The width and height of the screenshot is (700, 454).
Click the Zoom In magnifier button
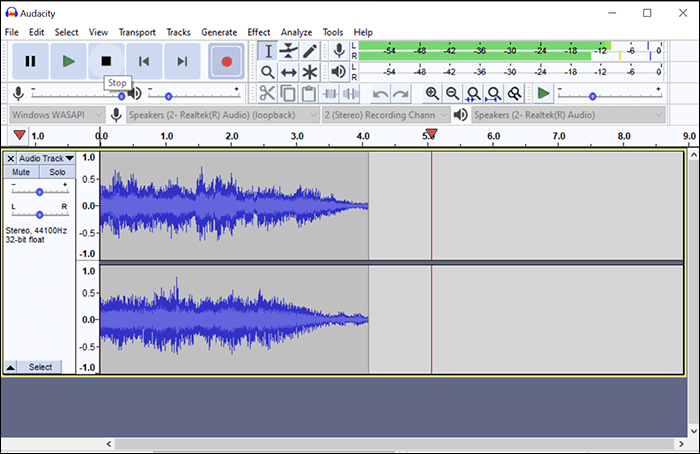[x=432, y=93]
